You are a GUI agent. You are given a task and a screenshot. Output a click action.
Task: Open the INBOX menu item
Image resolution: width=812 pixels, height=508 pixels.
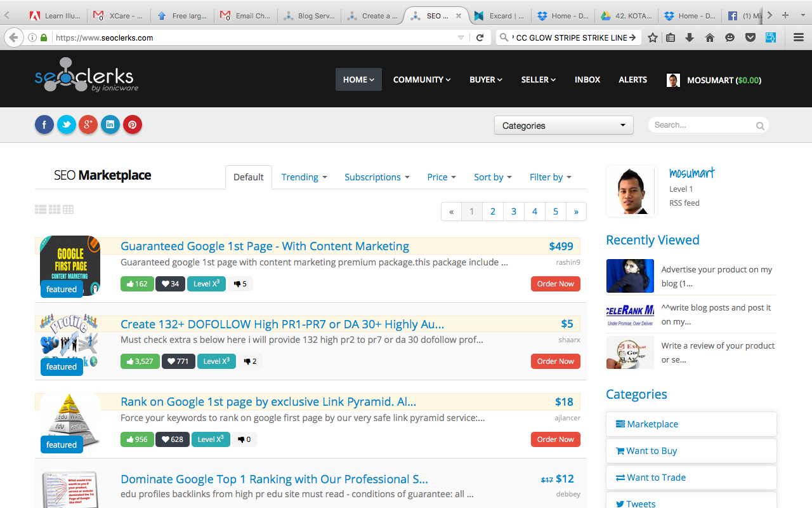[x=587, y=80]
